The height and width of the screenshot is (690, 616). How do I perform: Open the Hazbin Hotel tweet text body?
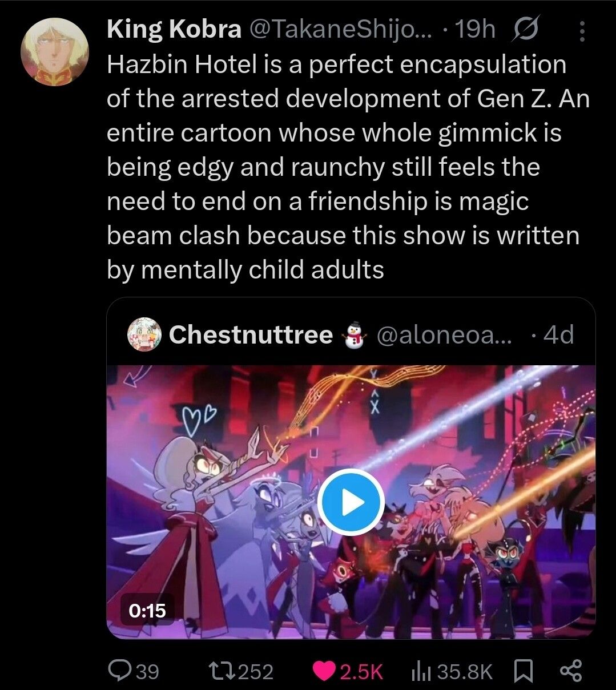348,167
